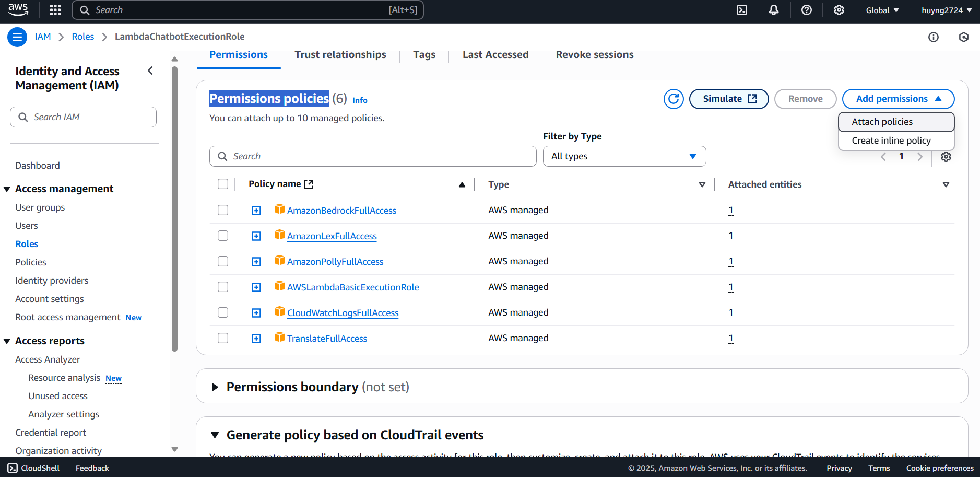Expand AmazonLexFullAccess policy details plus icon
This screenshot has height=477, width=980.
coord(256,236)
